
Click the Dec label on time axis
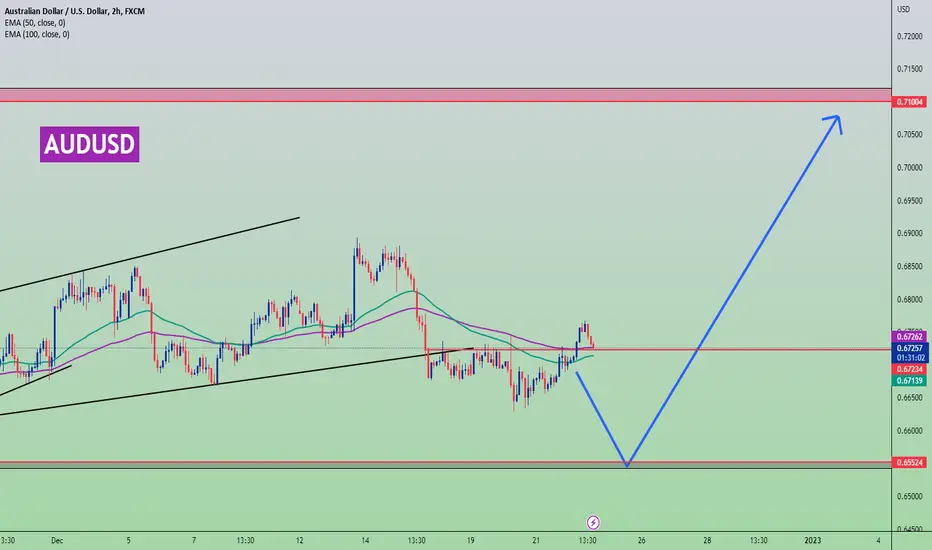coord(57,540)
